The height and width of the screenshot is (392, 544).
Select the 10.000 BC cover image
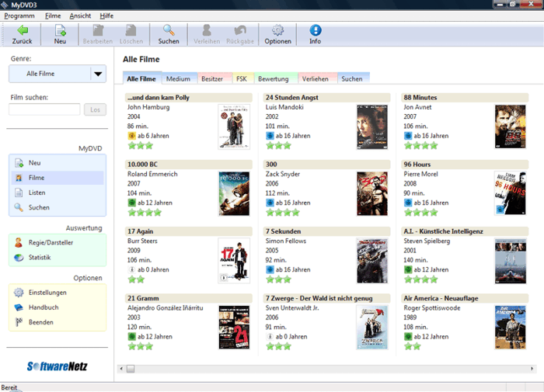pos(234,193)
